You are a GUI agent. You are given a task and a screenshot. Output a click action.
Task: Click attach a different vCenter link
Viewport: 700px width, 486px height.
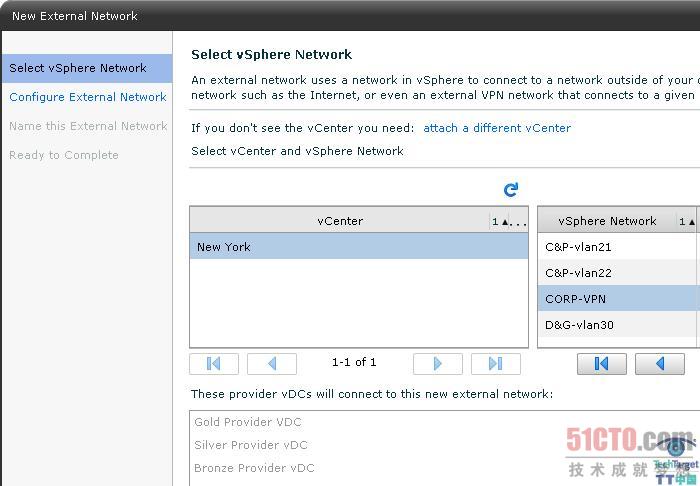[x=497, y=128]
